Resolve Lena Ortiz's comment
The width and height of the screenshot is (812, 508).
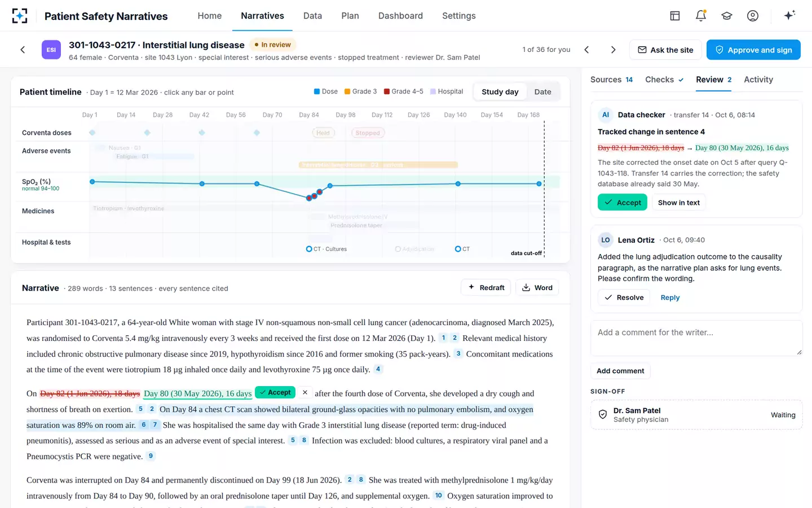[x=624, y=297]
